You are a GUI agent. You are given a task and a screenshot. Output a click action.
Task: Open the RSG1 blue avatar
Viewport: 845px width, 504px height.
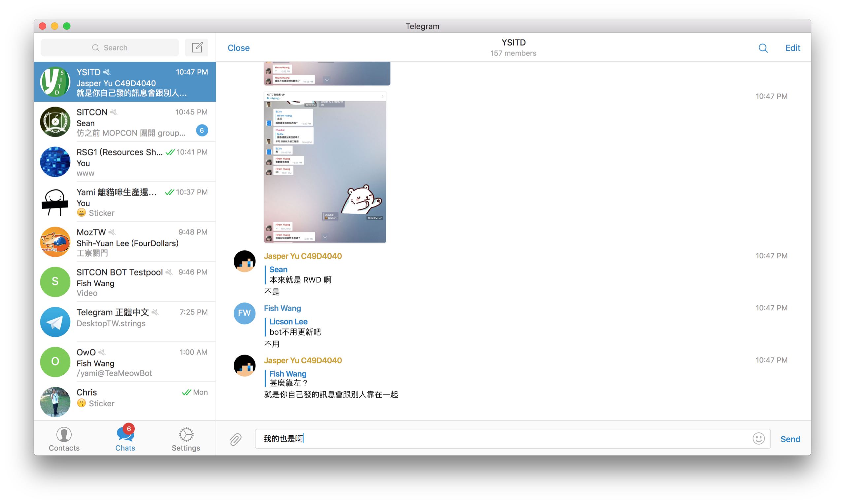pyautogui.click(x=55, y=162)
